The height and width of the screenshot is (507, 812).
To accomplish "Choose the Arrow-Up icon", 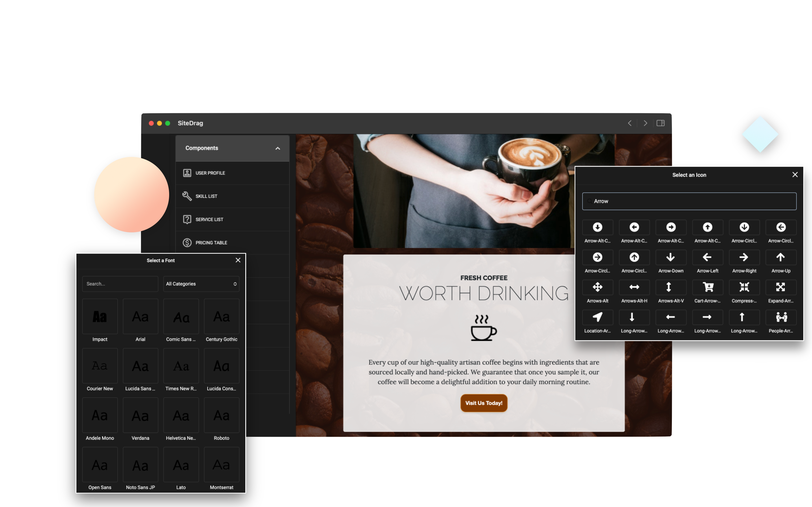I will point(780,257).
